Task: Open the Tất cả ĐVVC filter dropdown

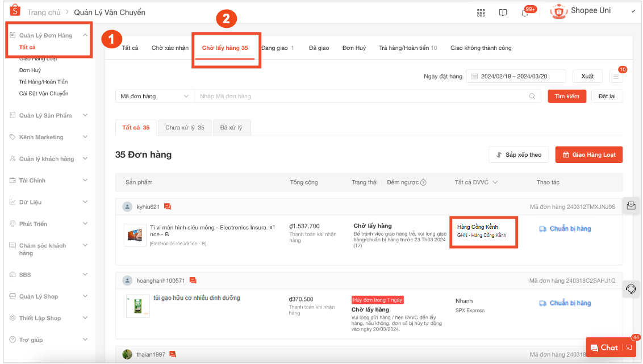Action: (476, 182)
